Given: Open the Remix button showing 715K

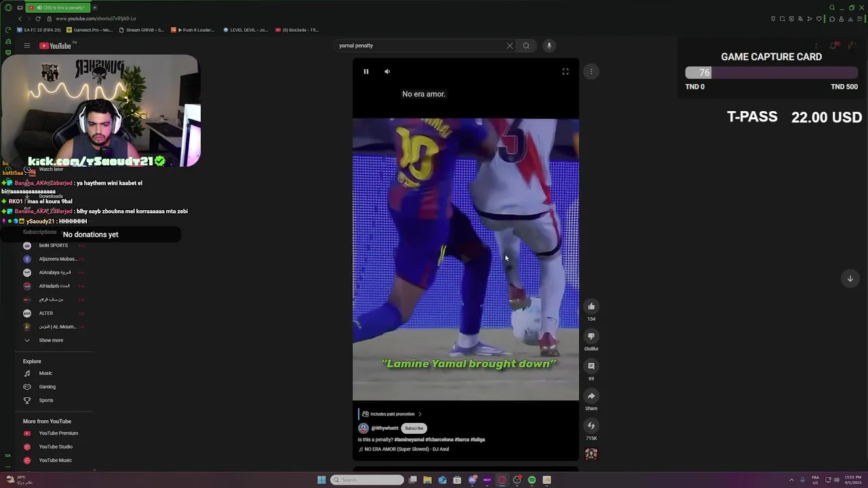Looking at the screenshot, I should [x=591, y=426].
